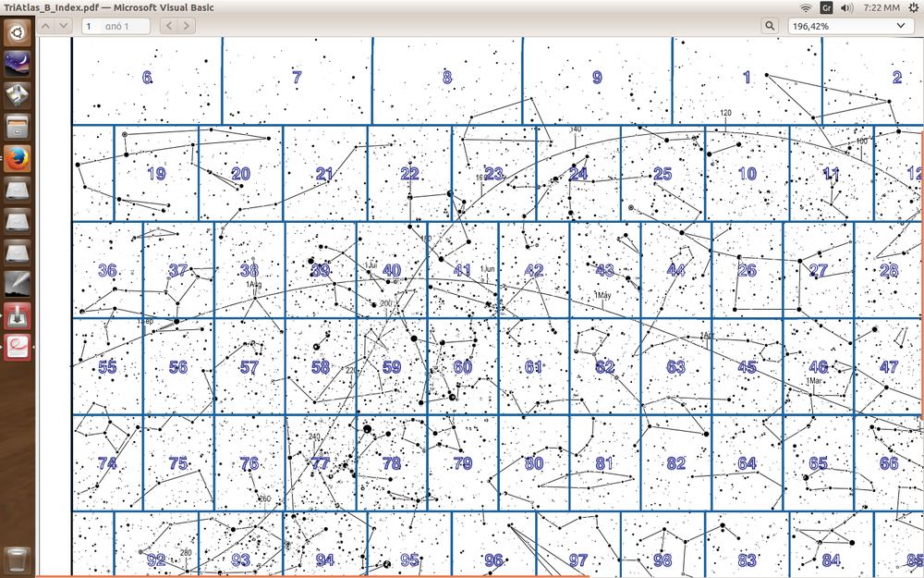Open the search magnifier in the toolbar
The image size is (924, 578).
tap(770, 26)
